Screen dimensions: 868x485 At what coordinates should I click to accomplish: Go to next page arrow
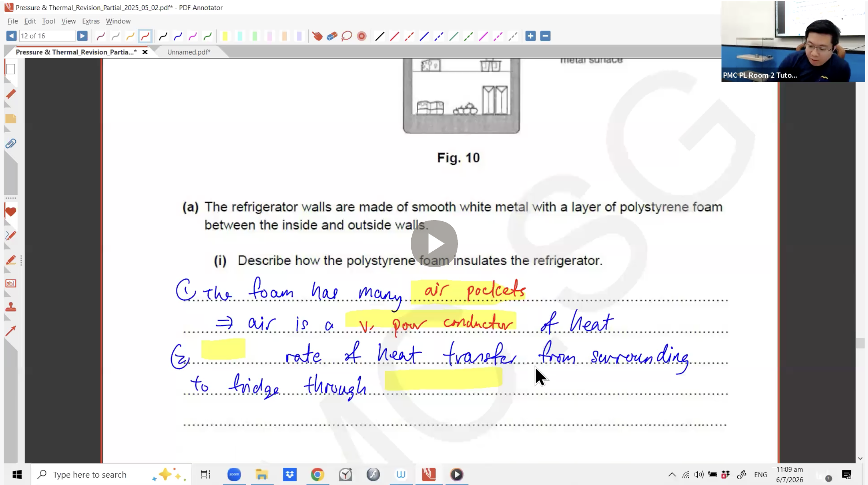(x=82, y=36)
